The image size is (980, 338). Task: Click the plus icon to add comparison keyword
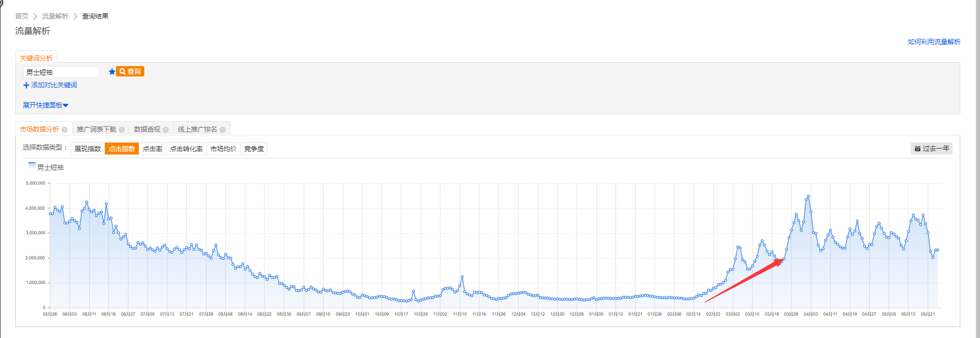click(x=26, y=85)
